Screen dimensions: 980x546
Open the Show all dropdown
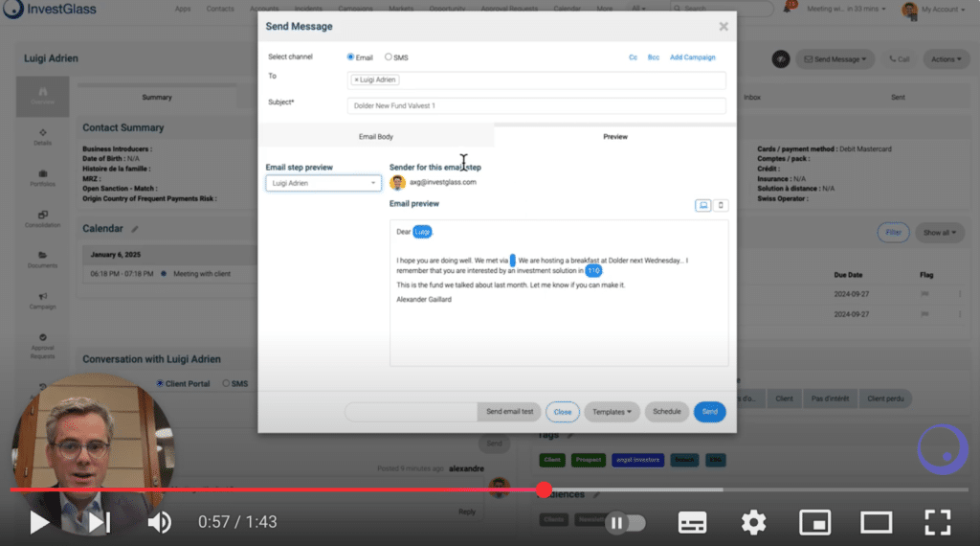[x=940, y=233]
